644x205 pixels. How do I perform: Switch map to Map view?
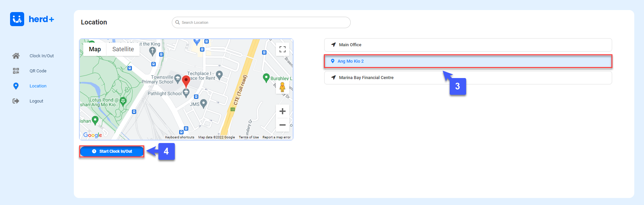(95, 49)
